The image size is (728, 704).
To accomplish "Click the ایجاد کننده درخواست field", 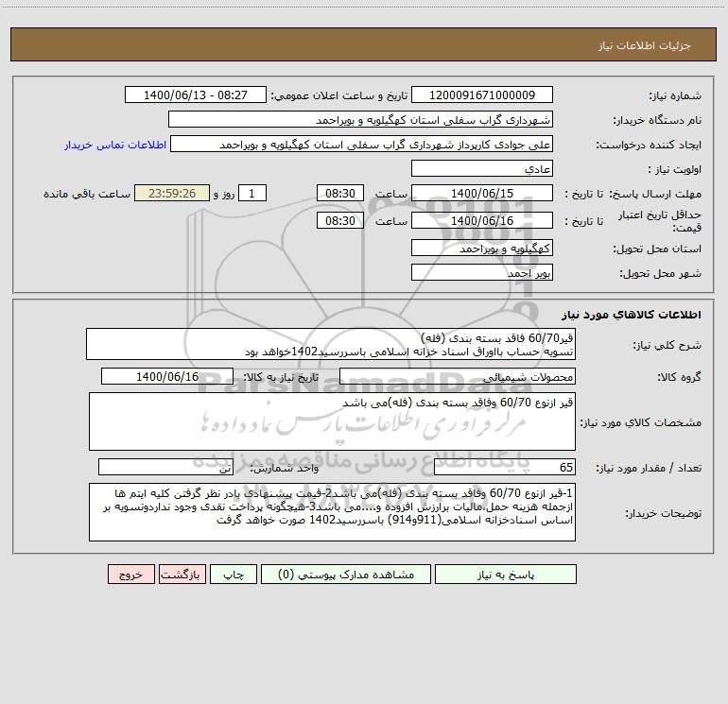I will [361, 145].
